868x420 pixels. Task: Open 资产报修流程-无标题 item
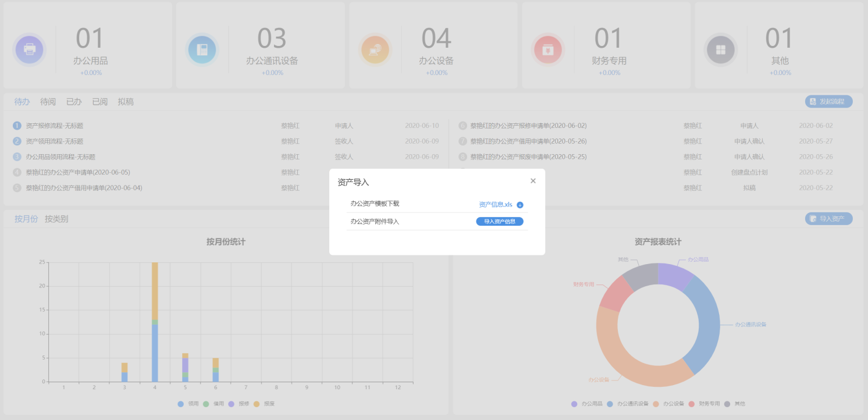pyautogui.click(x=55, y=126)
